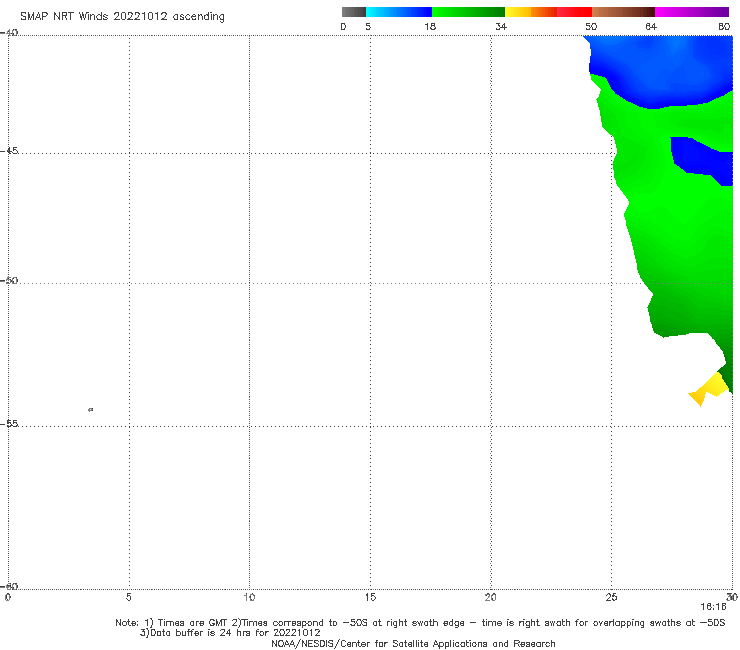Pick the cyan-to-blue segment of the color bar
This screenshot has height=650, width=740.
399,12
